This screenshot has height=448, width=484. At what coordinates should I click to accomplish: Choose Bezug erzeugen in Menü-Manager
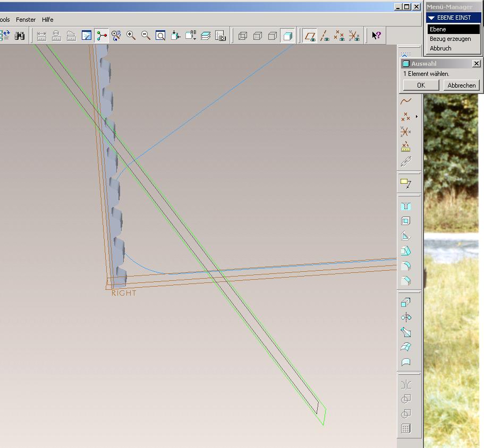[x=451, y=39]
